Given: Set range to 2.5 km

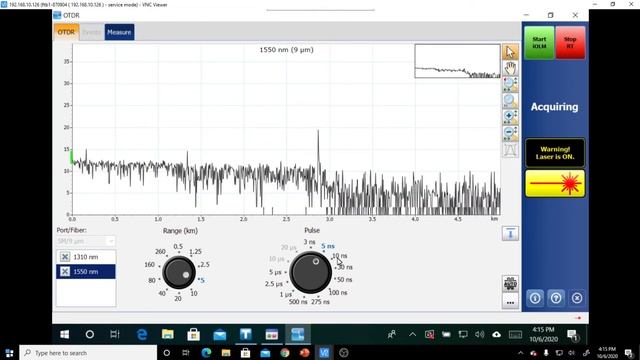Looking at the screenshot, I should (x=205, y=264).
